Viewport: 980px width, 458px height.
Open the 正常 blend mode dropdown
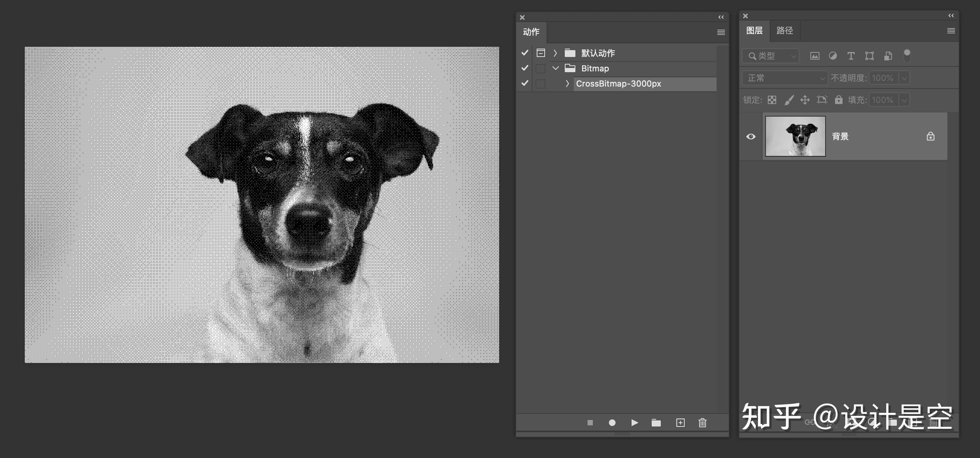tap(785, 78)
